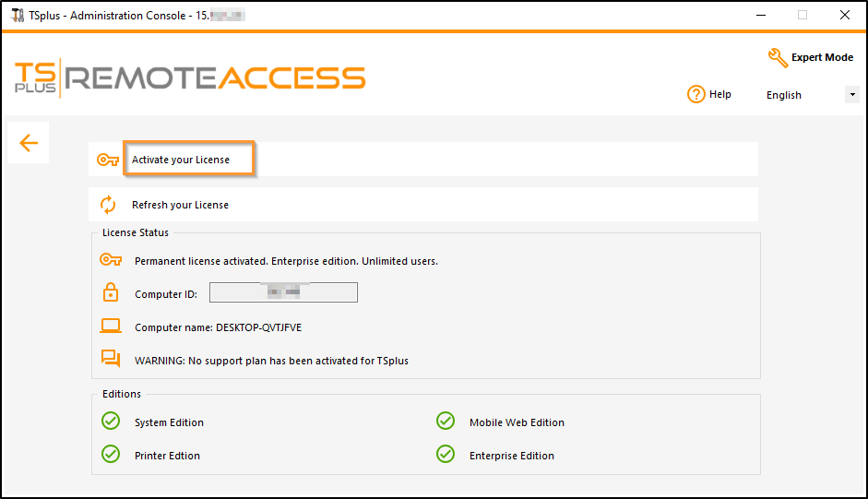Click the chat bubbles warning icon
This screenshot has width=868, height=499.
point(111,360)
